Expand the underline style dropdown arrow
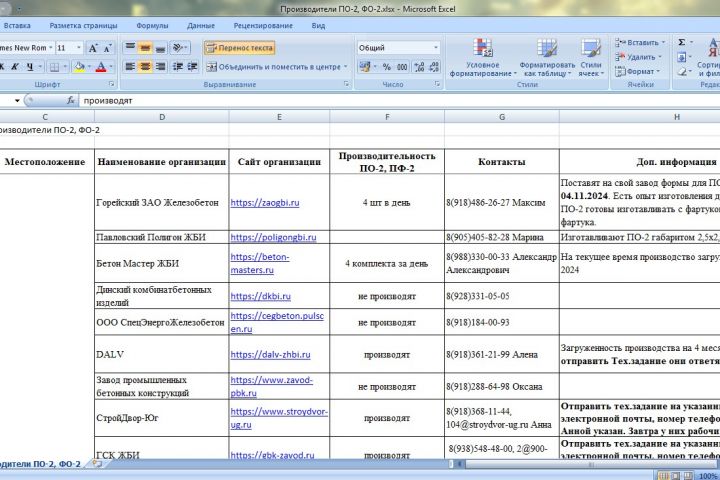This screenshot has height=480, width=720. pos(40,67)
